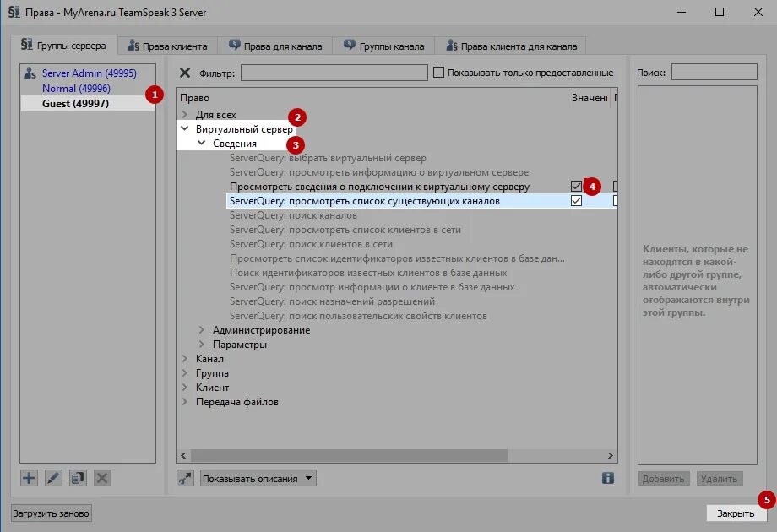777x532 pixels.
Task: Maximize the permissions window
Action: coord(720,12)
